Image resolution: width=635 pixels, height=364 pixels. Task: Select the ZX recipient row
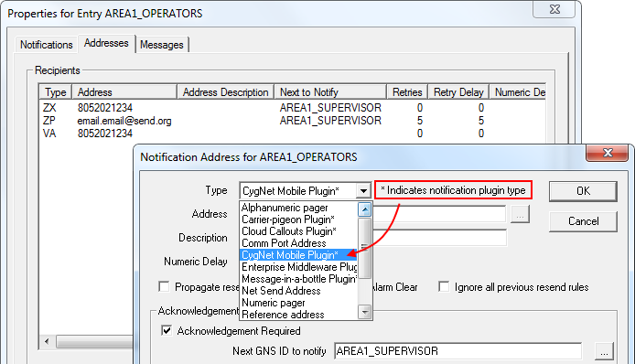click(x=292, y=108)
